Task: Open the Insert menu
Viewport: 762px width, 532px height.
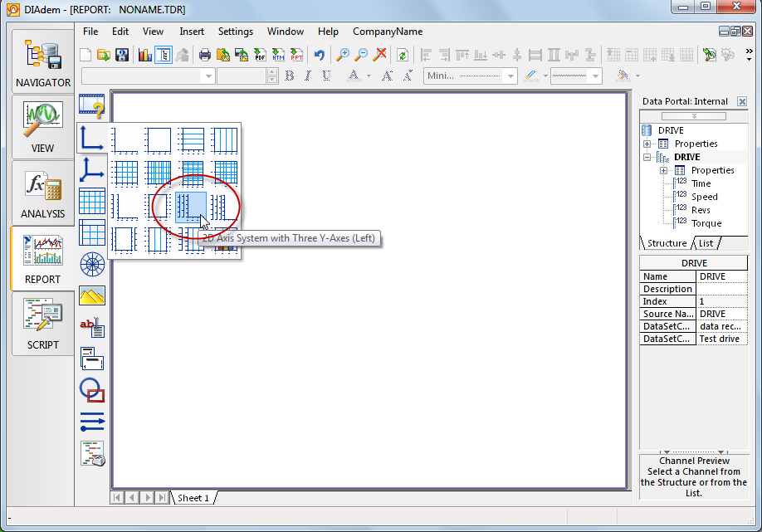Action: (x=192, y=32)
